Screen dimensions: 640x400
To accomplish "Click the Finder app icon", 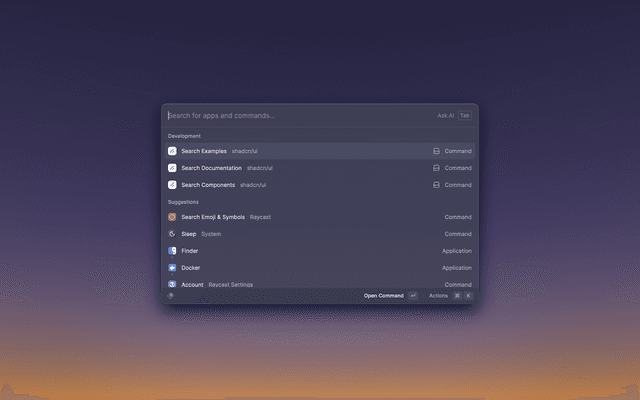I will [x=172, y=251].
